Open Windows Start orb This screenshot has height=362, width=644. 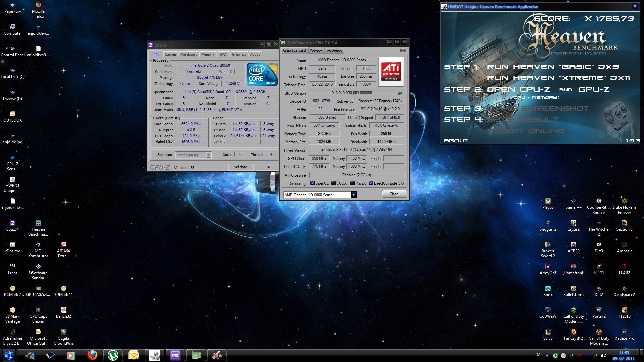(x=9, y=355)
